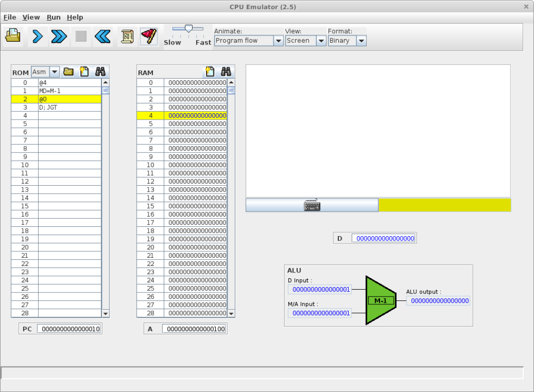
Task: Click the fast forward run button
Action: coord(59,36)
